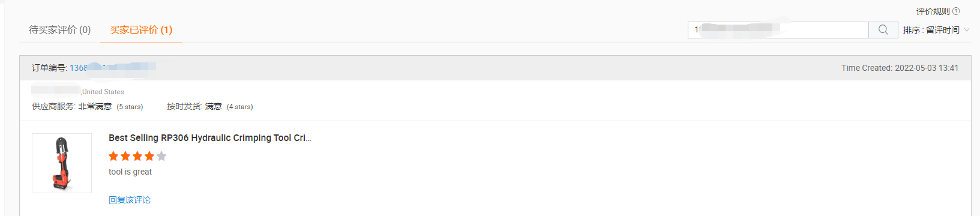The height and width of the screenshot is (216, 980).
Task: Open the order number link
Action: 113,68
